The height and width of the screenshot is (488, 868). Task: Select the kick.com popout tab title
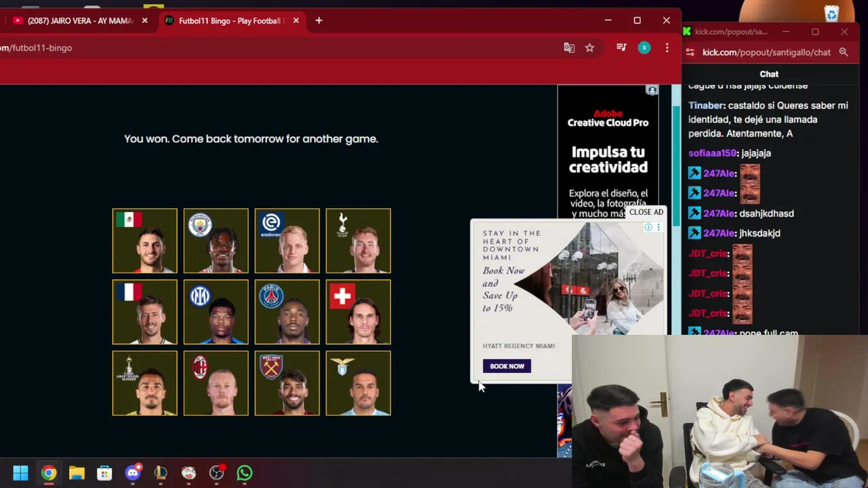(731, 31)
